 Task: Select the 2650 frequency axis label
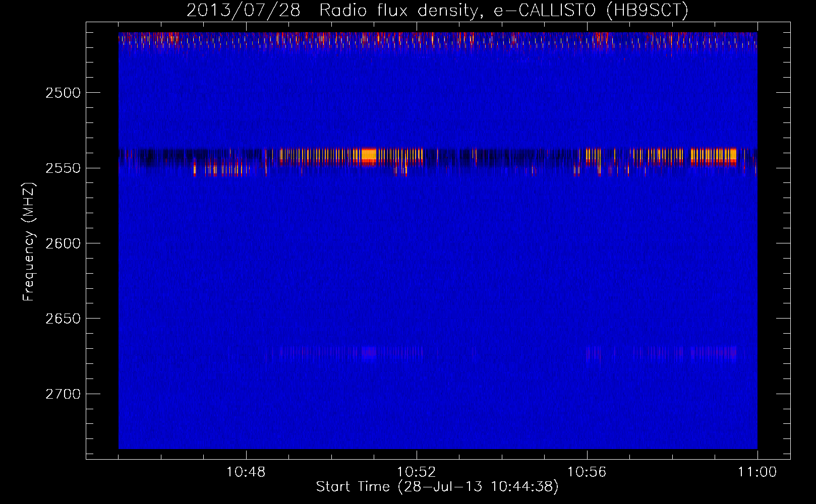click(x=63, y=319)
